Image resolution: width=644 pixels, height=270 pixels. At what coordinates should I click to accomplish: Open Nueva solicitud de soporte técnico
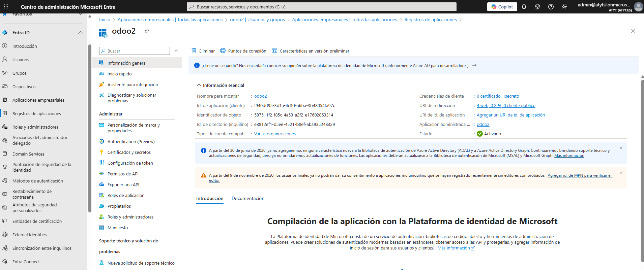[141, 263]
